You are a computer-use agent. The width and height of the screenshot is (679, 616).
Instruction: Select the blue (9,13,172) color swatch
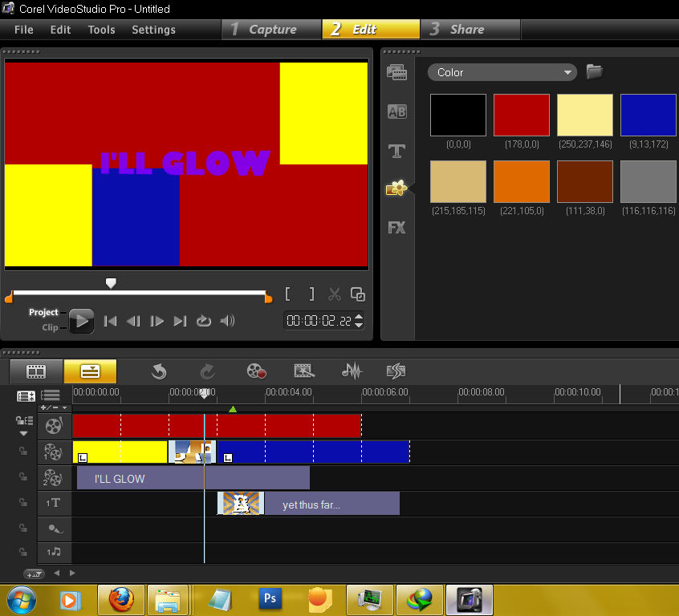(648, 115)
